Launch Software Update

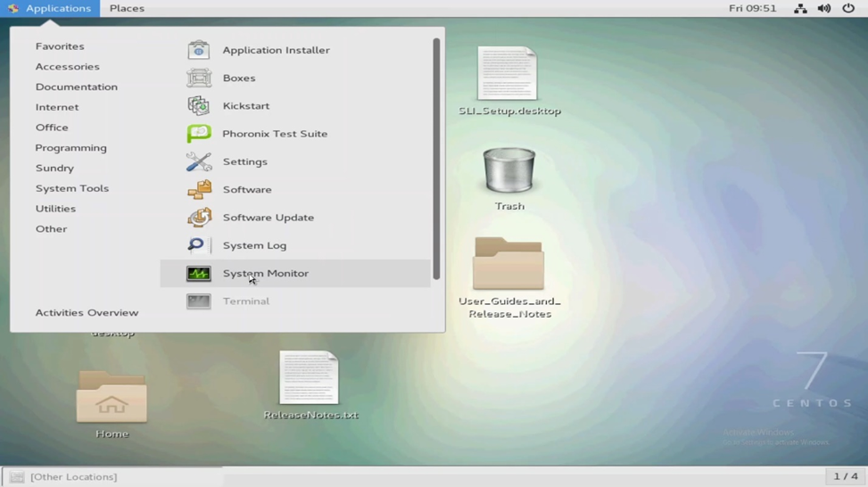tap(199, 218)
